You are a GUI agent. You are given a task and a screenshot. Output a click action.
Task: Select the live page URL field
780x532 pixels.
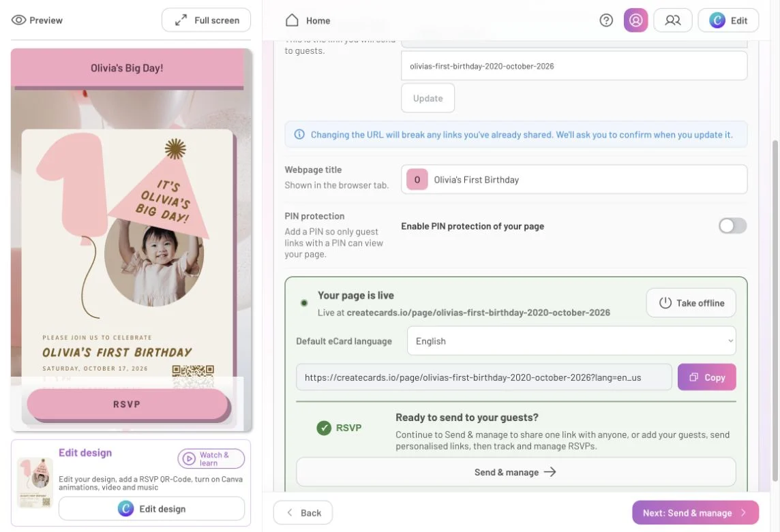483,377
